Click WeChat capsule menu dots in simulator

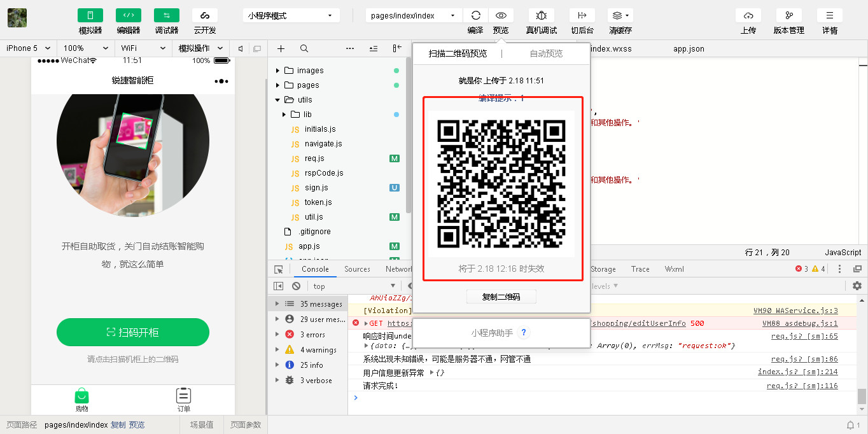click(x=221, y=81)
